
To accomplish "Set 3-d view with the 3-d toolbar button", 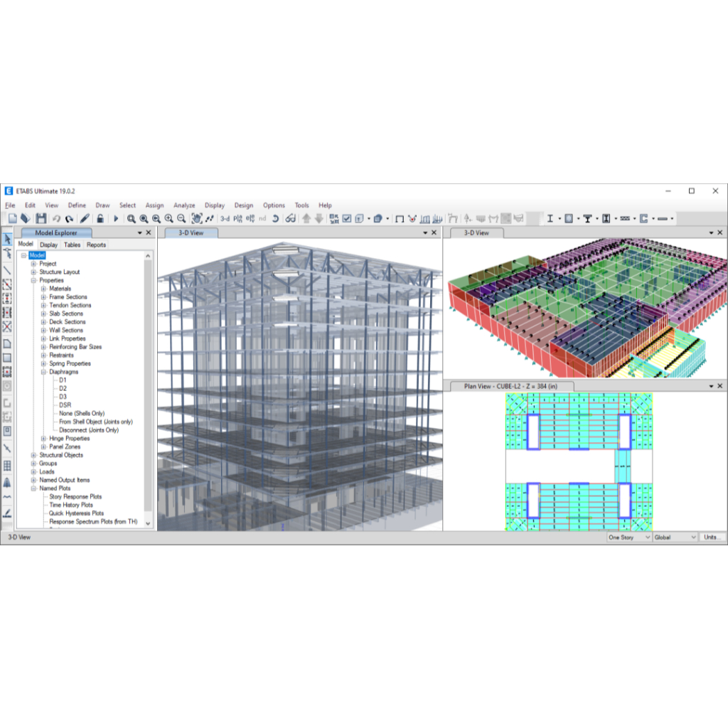I will 225,219.
